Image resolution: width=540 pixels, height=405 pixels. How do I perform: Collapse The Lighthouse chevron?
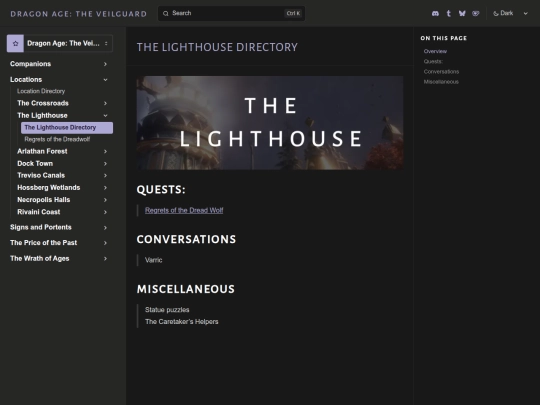pyautogui.click(x=105, y=115)
